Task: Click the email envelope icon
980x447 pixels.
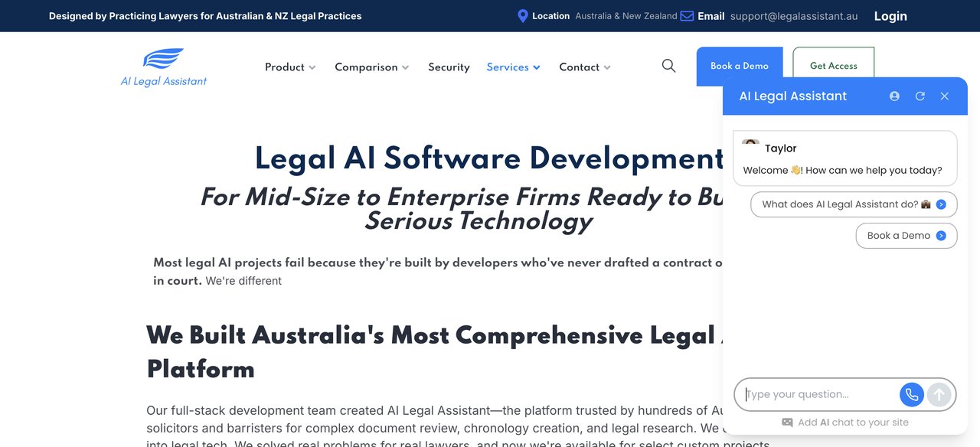Action: (687, 15)
